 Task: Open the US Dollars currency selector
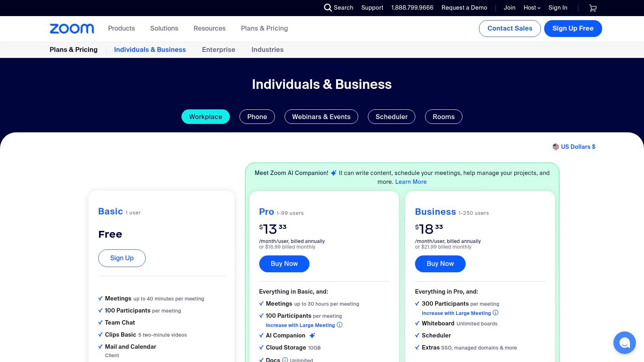pyautogui.click(x=578, y=146)
